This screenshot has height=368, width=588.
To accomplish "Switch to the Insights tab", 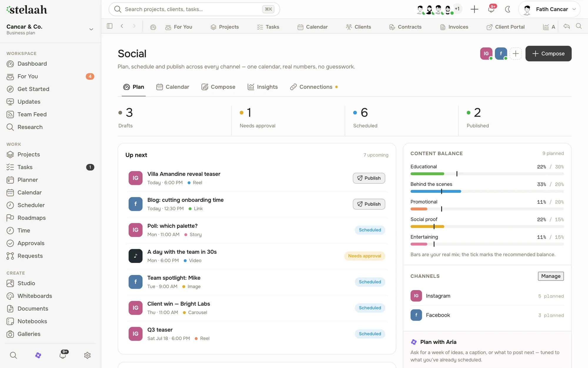I will point(263,87).
